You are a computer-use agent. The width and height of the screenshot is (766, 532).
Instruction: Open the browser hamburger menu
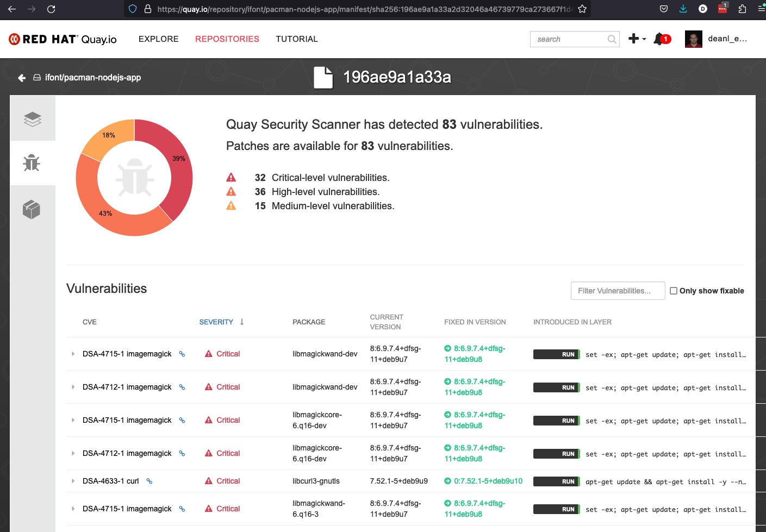(x=761, y=9)
